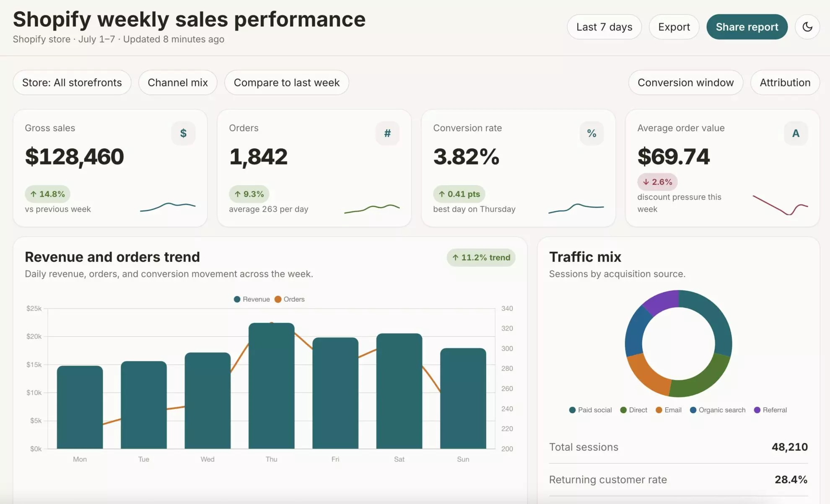Toggle Compare to last week
The height and width of the screenshot is (504, 830).
pyautogui.click(x=287, y=83)
